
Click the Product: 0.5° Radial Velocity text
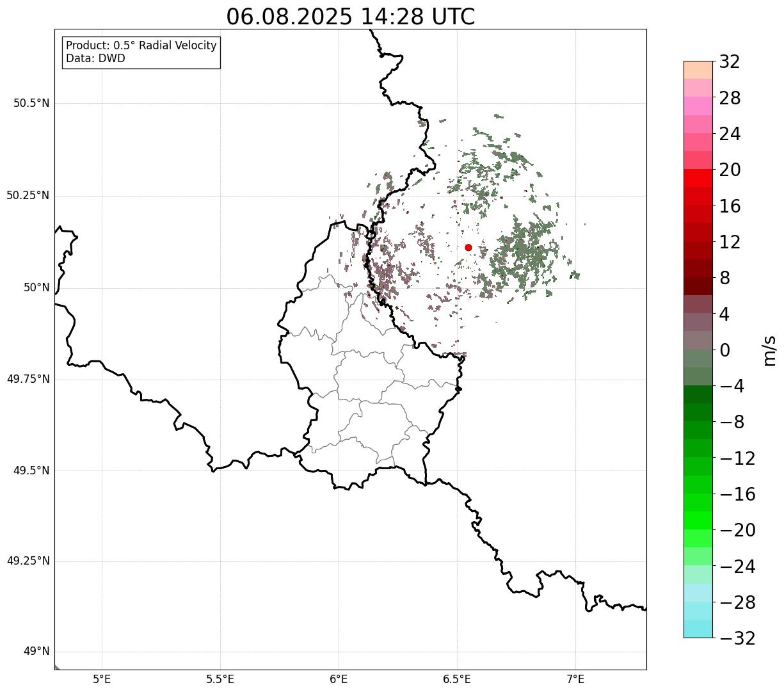coord(141,46)
